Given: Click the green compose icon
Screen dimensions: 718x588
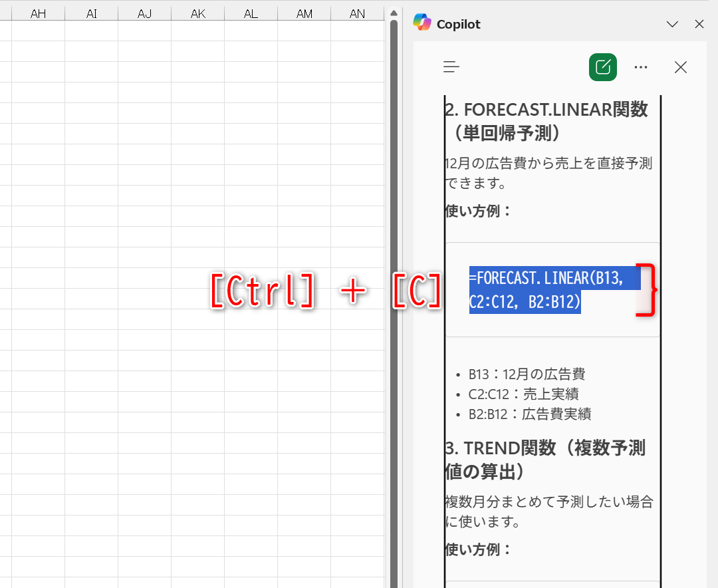Looking at the screenshot, I should coord(602,67).
